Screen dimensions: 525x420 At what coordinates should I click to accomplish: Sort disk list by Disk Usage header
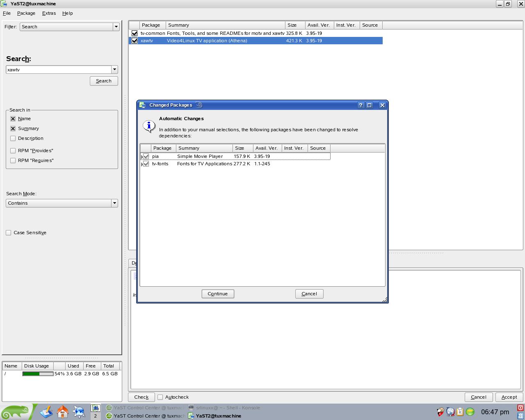[x=38, y=366]
